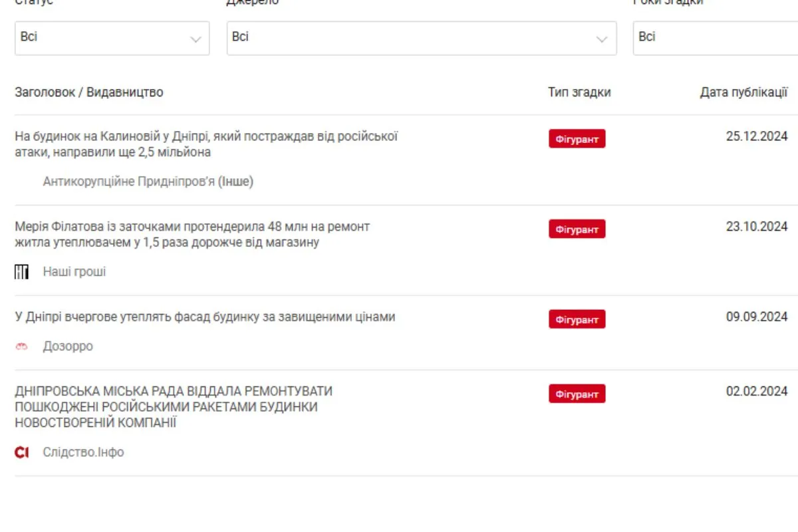The width and height of the screenshot is (798, 532).
Task: Open article about Мерія Філатова 48 млн tender
Action: 192,235
